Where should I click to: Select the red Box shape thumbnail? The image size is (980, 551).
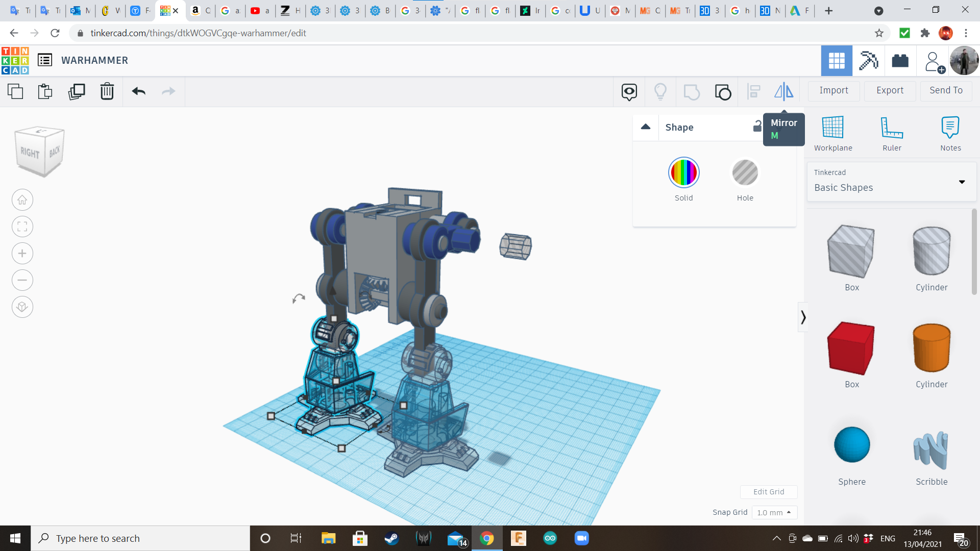tap(851, 347)
